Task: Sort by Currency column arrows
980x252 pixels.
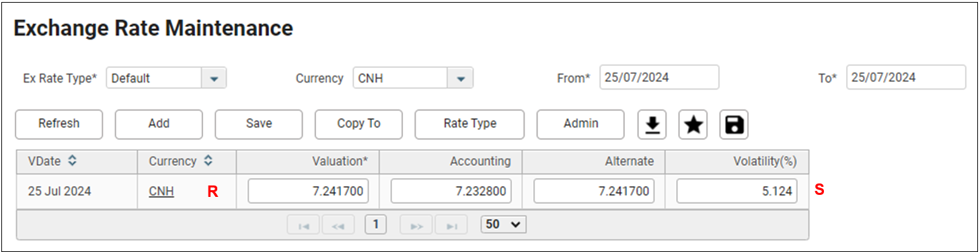Action: click(x=209, y=161)
